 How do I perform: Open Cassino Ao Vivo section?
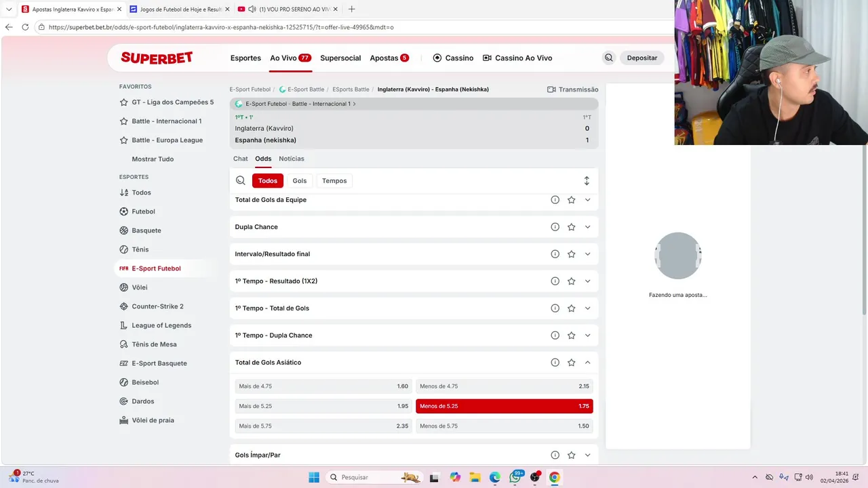point(517,58)
